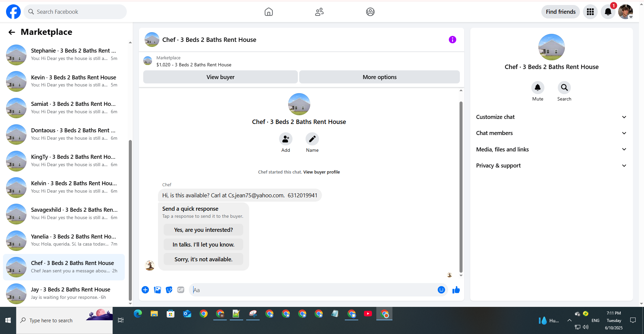
Task: Mute the conversation with the bell icon
Action: coord(538,87)
